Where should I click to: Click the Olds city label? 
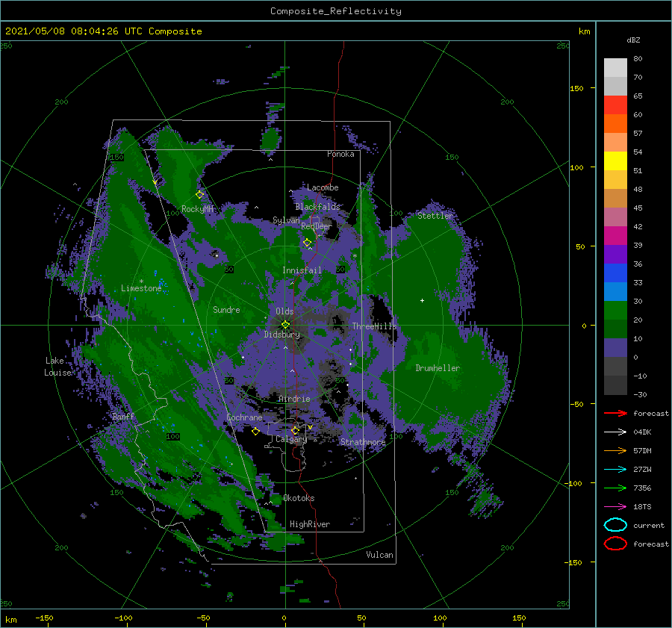[284, 311]
